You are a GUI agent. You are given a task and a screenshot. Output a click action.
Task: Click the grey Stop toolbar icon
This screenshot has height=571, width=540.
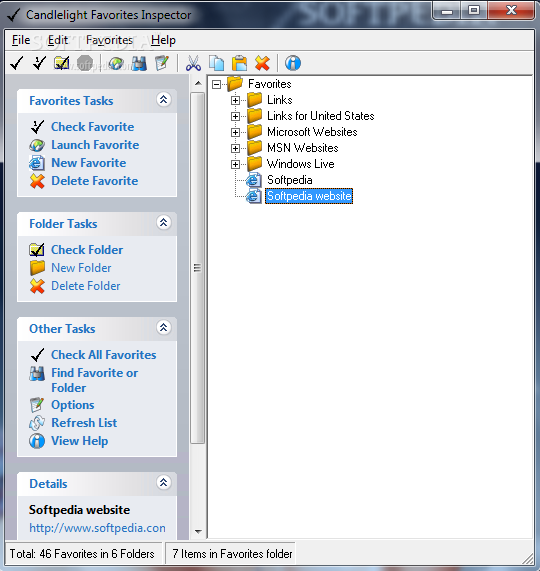coord(85,63)
